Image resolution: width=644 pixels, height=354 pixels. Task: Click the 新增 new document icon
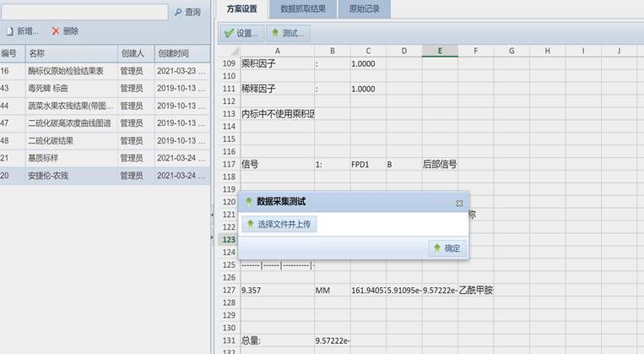point(9,31)
